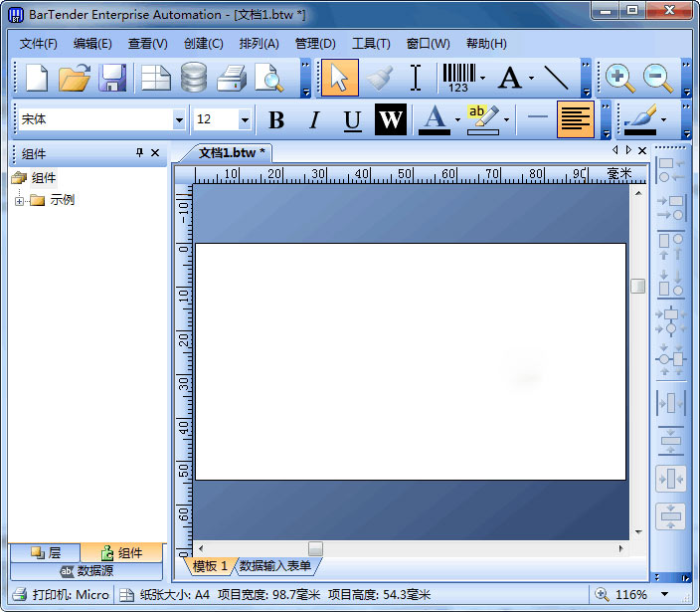The height and width of the screenshot is (612, 700).
Task: Toggle underline formatting
Action: pos(352,119)
